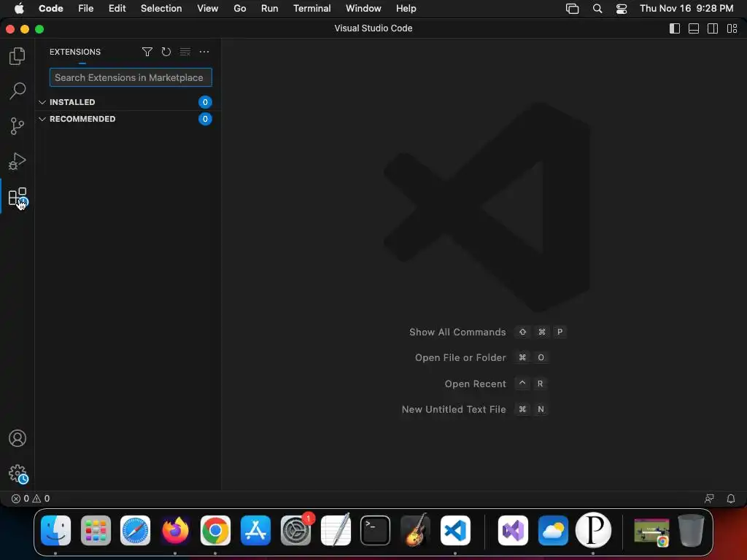Screen dimensions: 747x560
Task: Open the minimized Chrome window thumbnail in Dock
Action: 651,531
